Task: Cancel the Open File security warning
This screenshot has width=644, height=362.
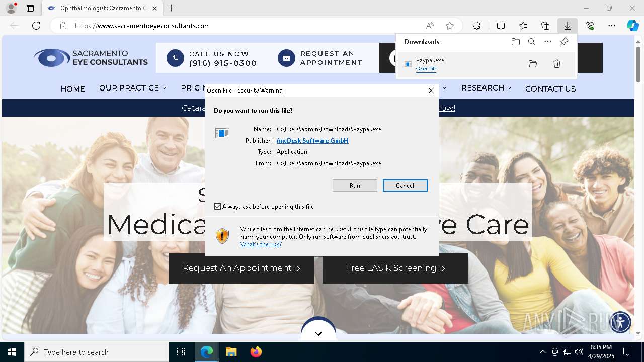Action: pos(405,186)
